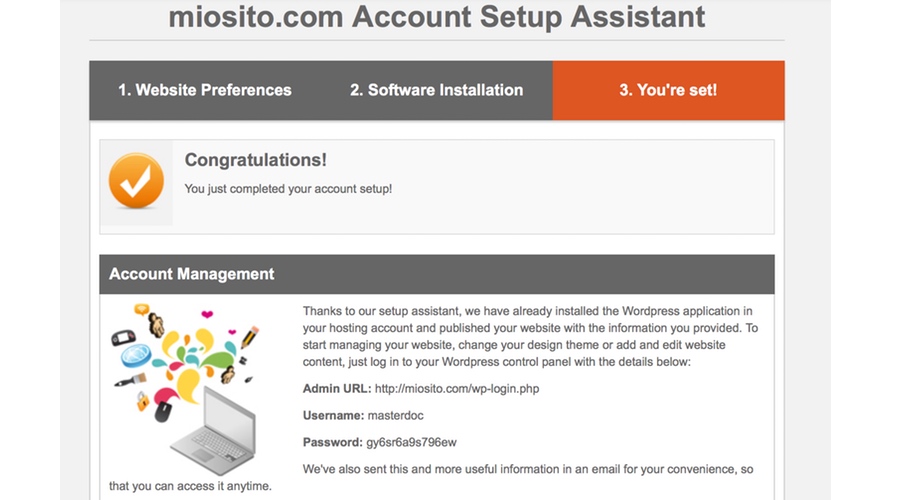This screenshot has height=500, width=900.
Task: Click the padlock icon in the illustration
Action: (142, 400)
